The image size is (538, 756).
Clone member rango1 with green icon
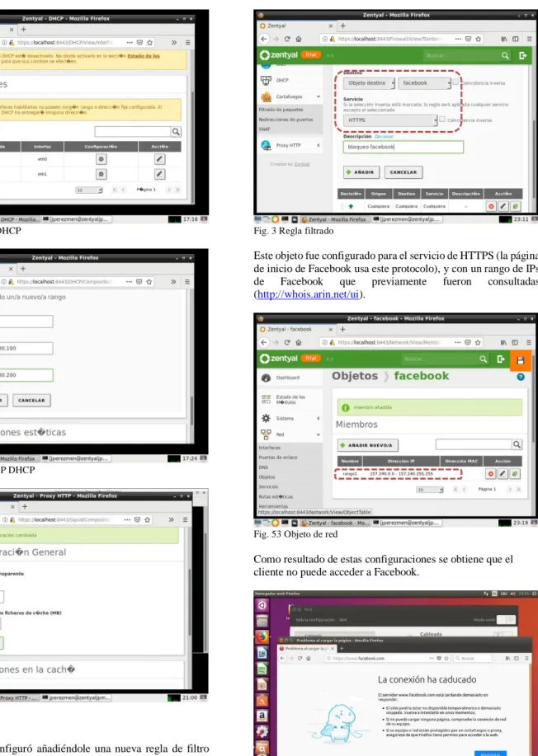tap(515, 474)
